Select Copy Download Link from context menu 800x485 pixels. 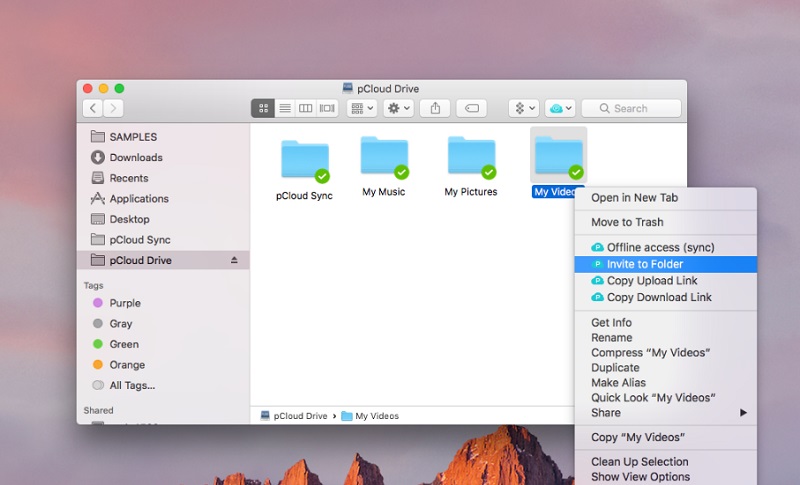(659, 297)
